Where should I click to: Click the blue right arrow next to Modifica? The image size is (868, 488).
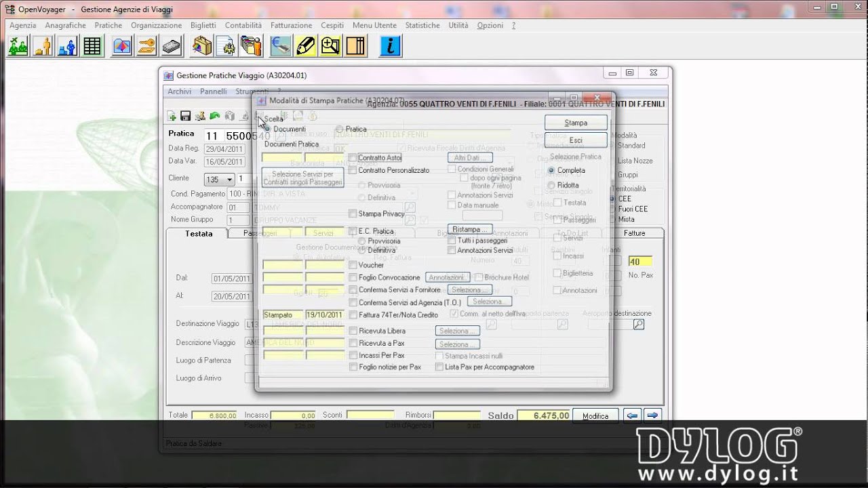pos(652,415)
